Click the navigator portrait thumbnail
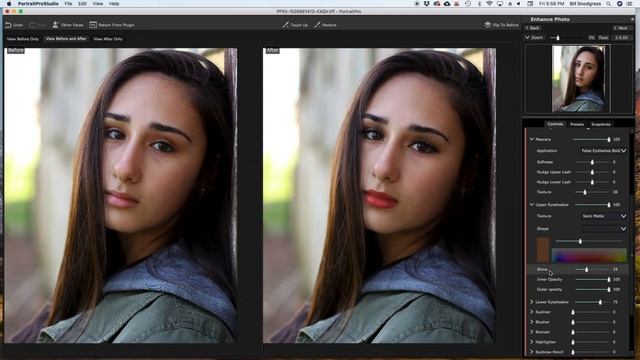 (581, 78)
